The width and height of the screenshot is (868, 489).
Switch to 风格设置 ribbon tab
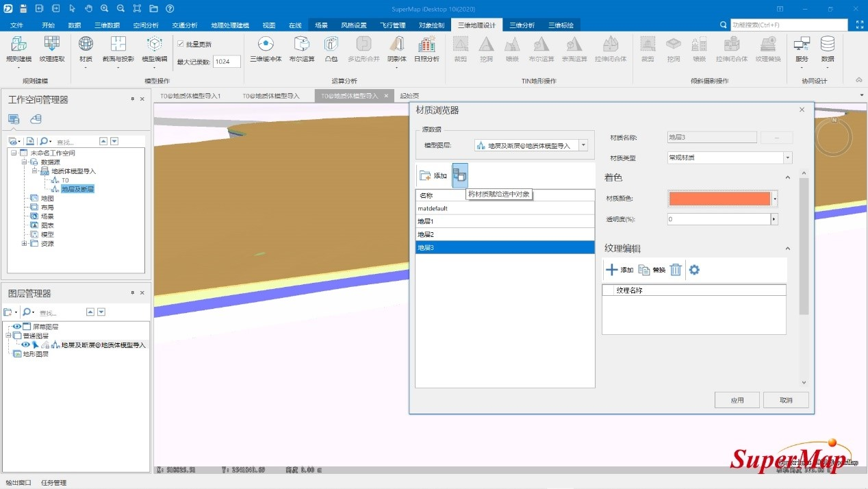click(x=354, y=25)
